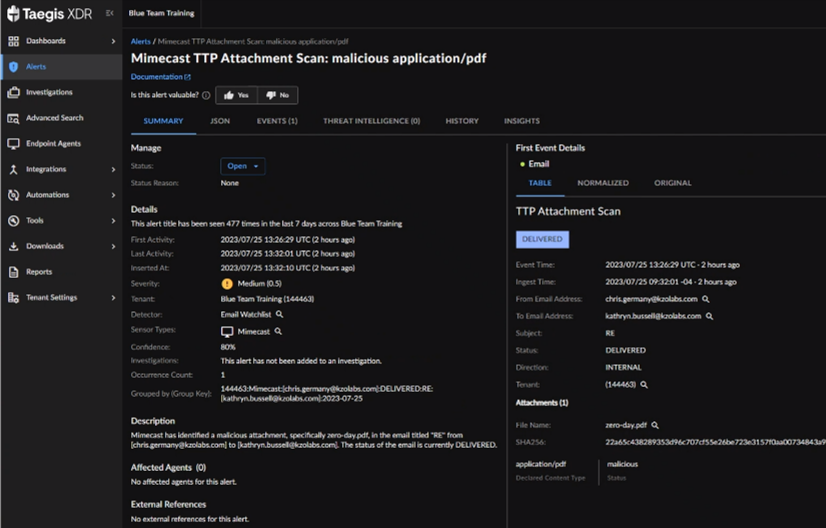Click the Advanced Search sidebar icon
The image size is (826, 528).
[x=13, y=118]
